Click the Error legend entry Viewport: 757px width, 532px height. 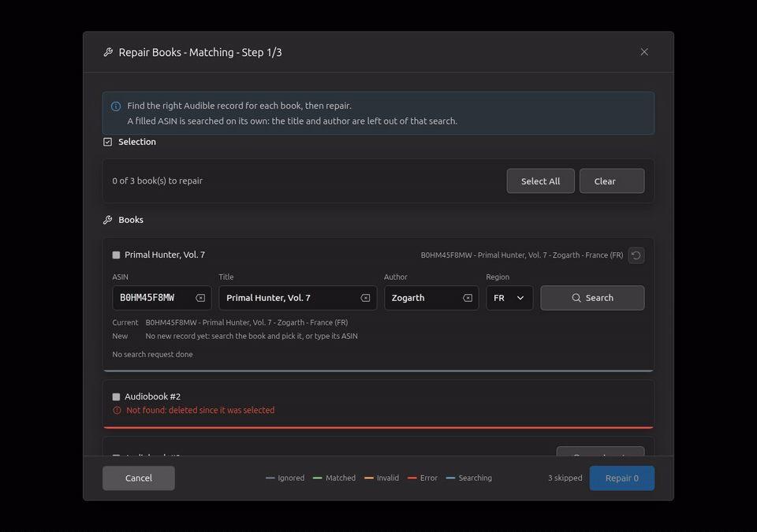pos(423,478)
